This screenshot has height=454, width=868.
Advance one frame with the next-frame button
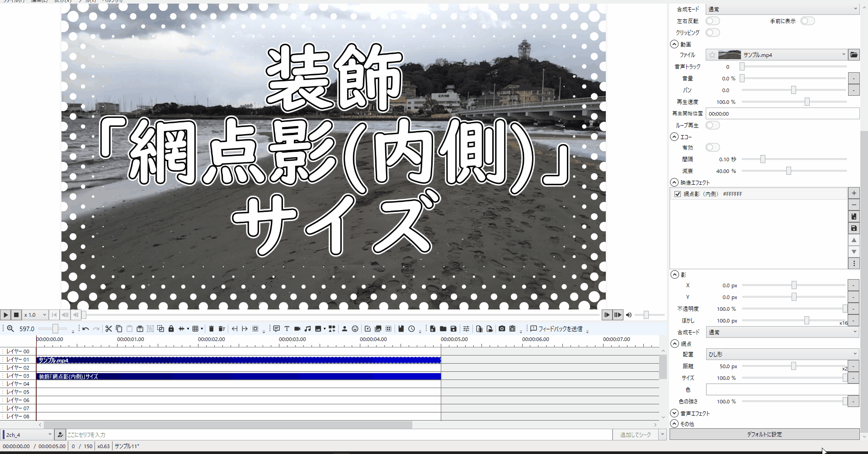pos(607,315)
